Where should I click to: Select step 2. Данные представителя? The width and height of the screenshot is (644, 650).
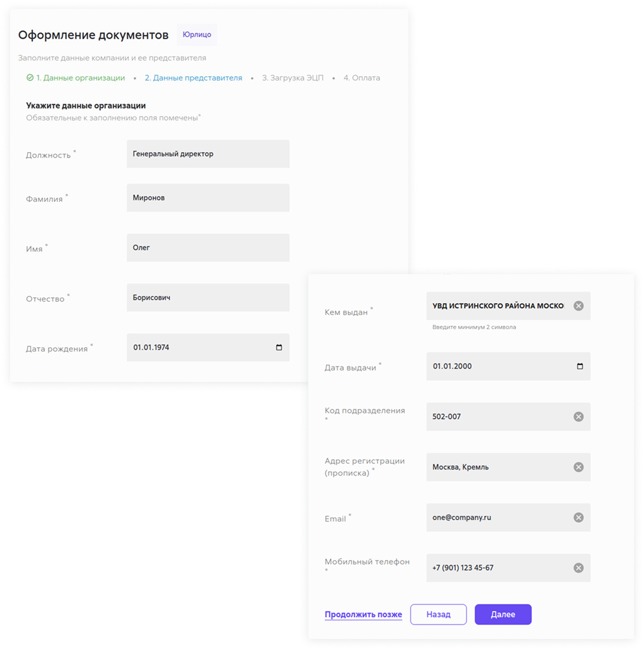[x=193, y=78]
